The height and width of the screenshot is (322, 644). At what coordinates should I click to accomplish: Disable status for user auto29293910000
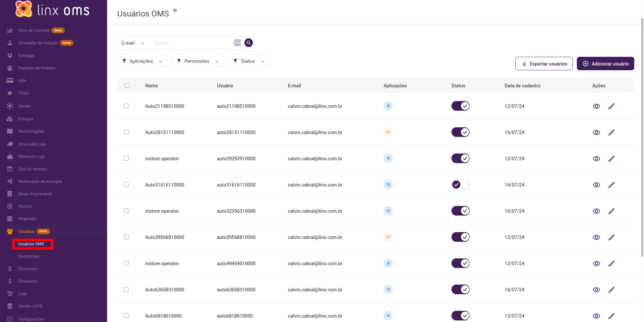coord(460,158)
